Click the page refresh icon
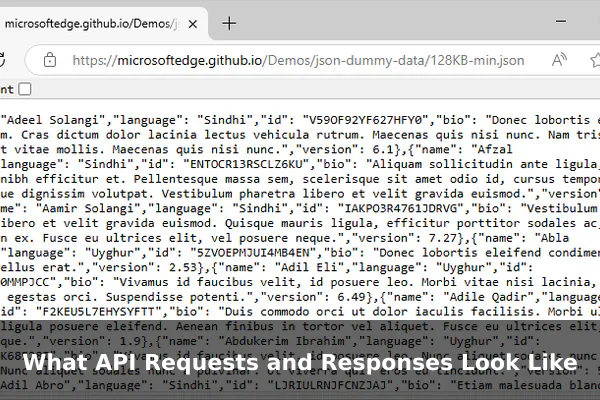 tap(2, 60)
